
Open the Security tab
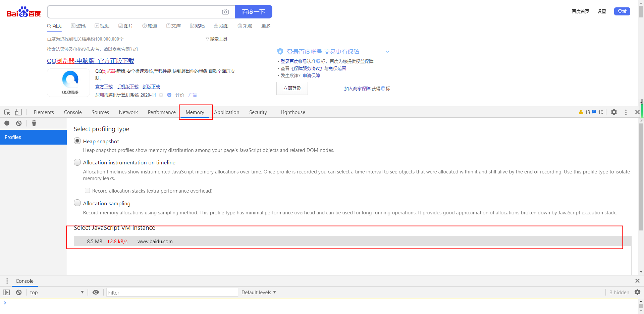click(x=258, y=112)
